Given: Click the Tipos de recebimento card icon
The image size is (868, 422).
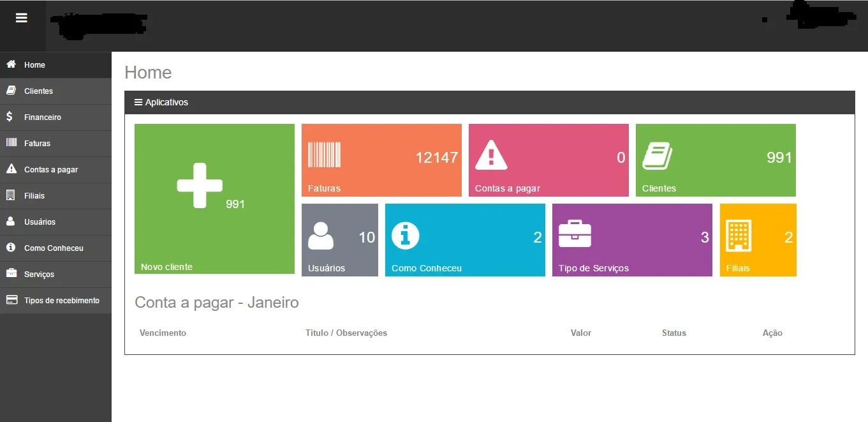Looking at the screenshot, I should click(x=11, y=300).
